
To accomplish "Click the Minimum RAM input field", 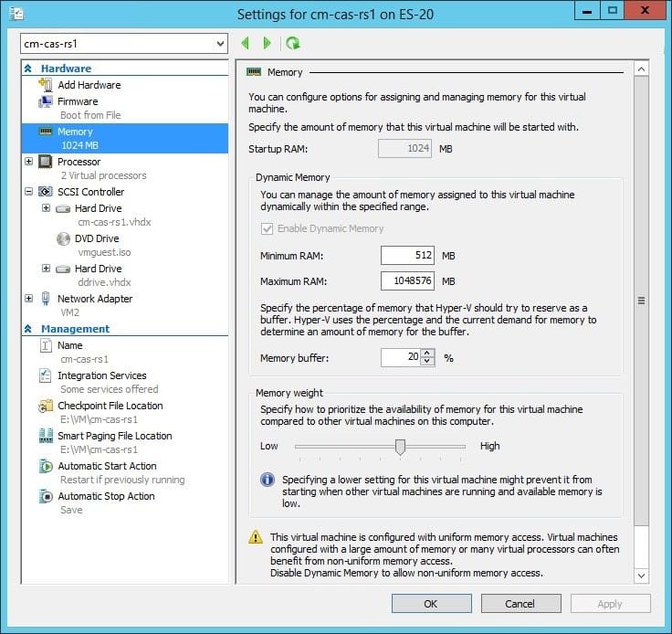I will 407,256.
